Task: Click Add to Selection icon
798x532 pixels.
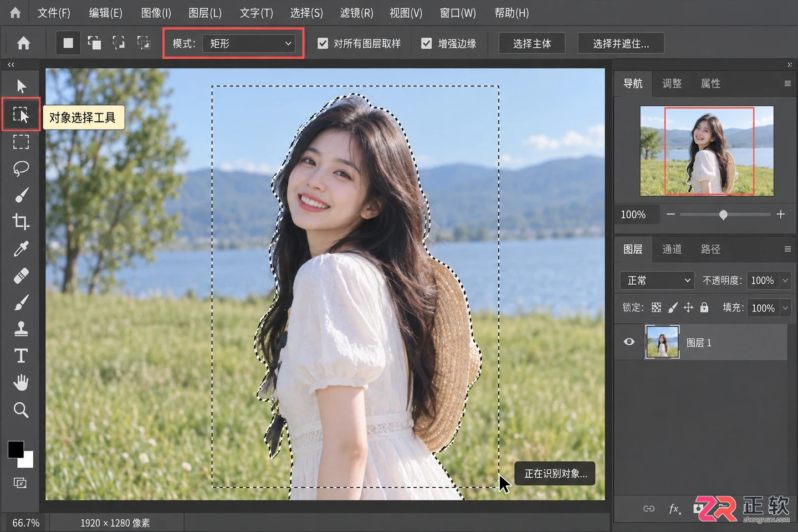Action: (x=94, y=43)
